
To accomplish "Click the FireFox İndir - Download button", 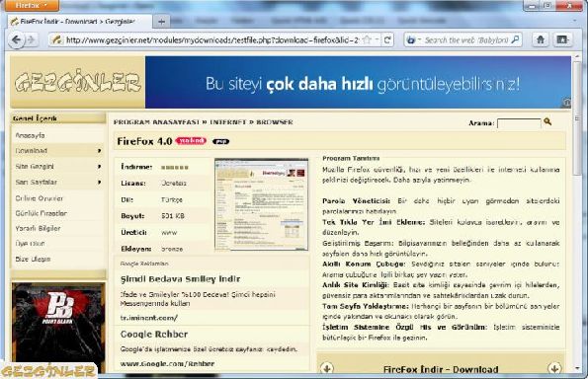I will point(441,369).
